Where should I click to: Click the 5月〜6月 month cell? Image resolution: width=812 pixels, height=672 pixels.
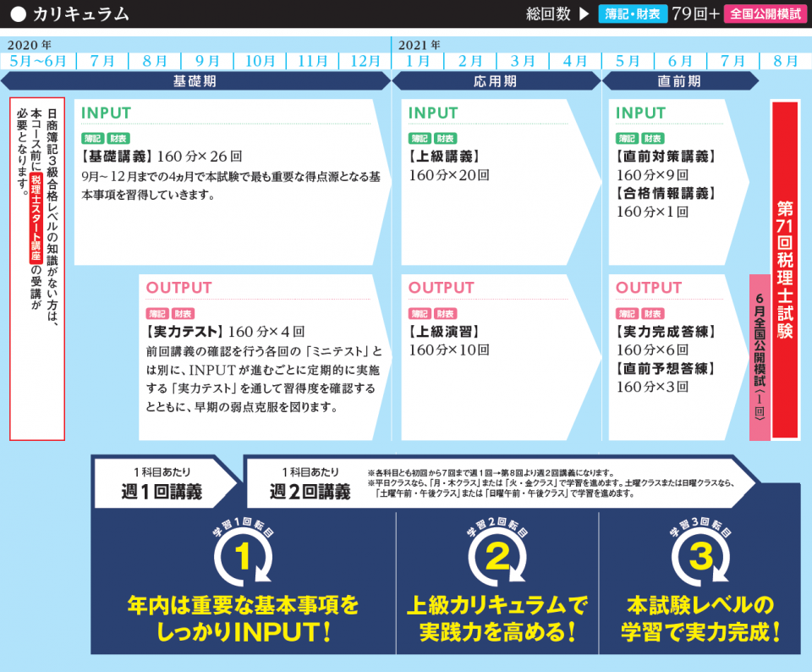coord(38,61)
